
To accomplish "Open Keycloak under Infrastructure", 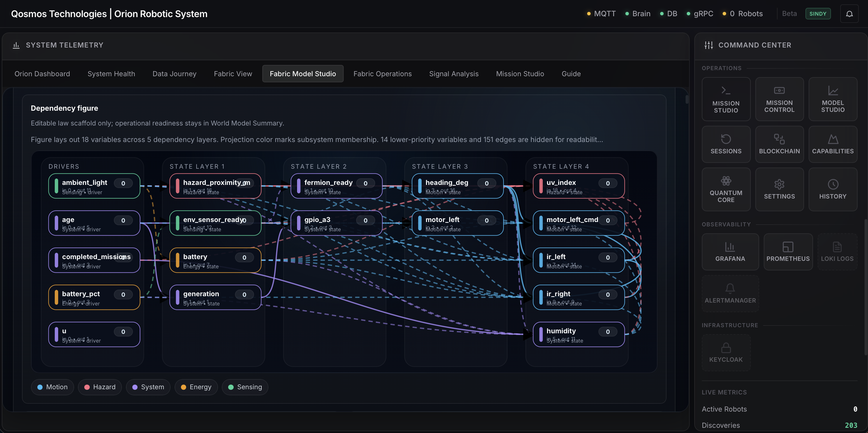I will (726, 353).
